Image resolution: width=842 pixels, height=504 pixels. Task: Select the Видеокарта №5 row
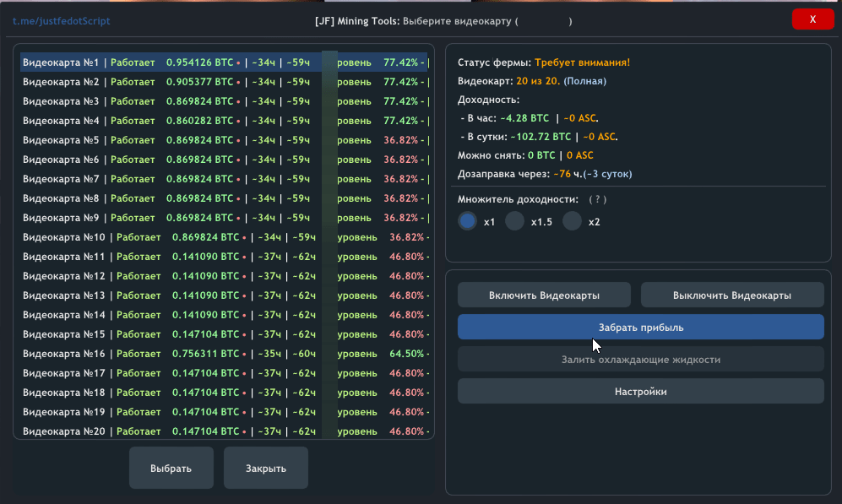[225, 140]
